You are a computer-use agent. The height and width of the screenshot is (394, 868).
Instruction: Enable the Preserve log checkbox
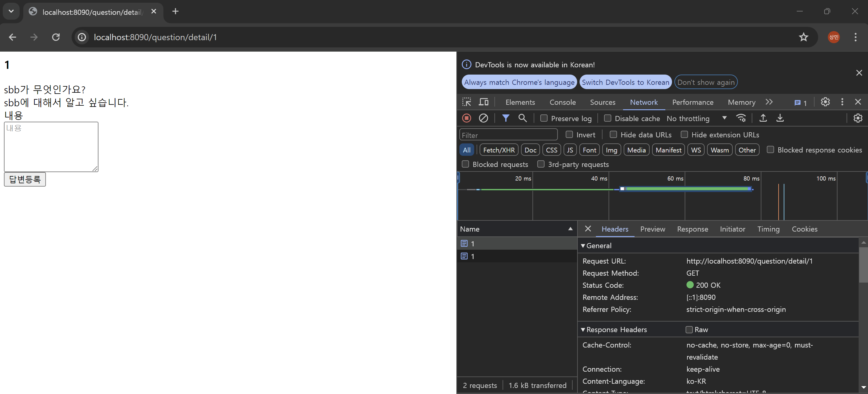pyautogui.click(x=544, y=118)
